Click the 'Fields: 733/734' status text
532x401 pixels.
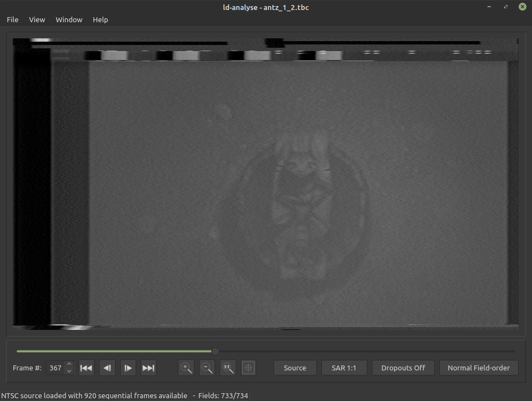tap(223, 395)
